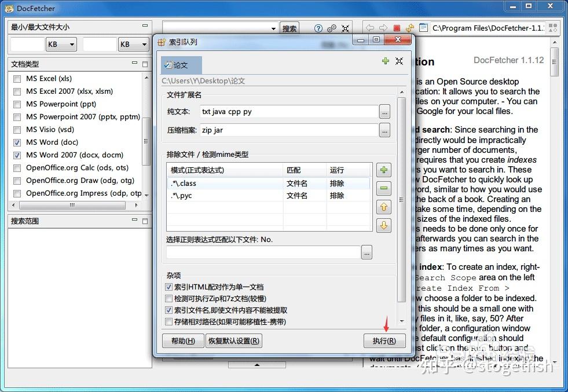The height and width of the screenshot is (392, 568).
Task: Click the 恢复默认设置 restore defaults button
Action: click(234, 340)
